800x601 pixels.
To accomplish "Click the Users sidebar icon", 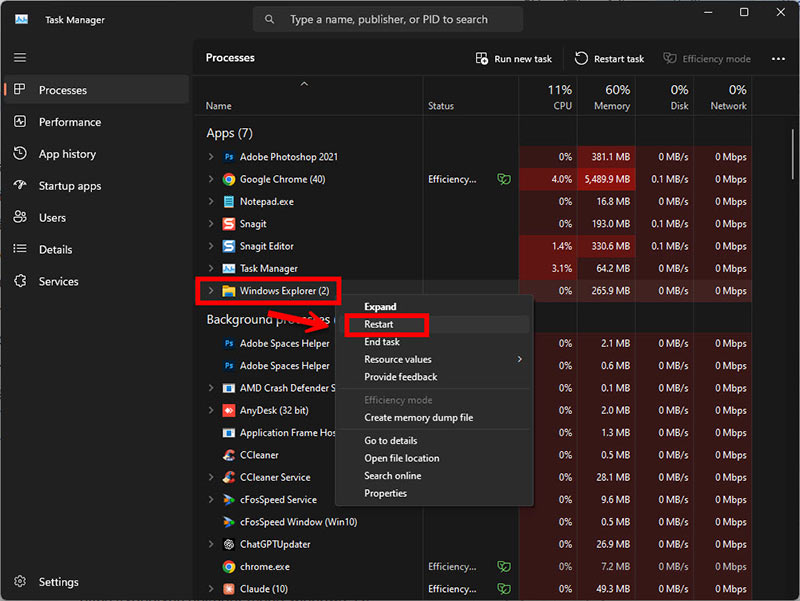I will (x=20, y=217).
